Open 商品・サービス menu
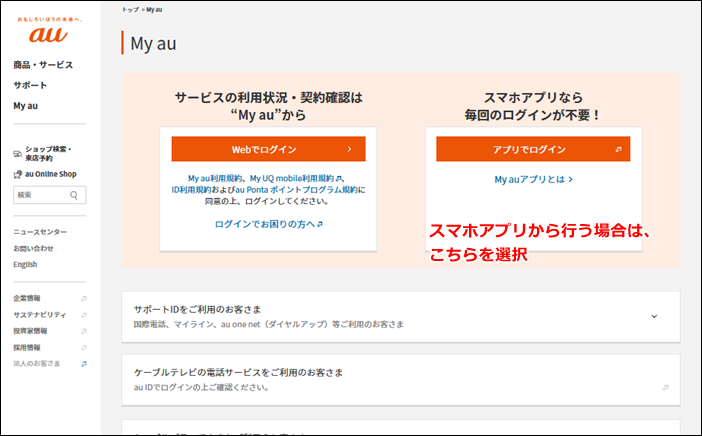Image resolution: width=702 pixels, height=436 pixels. [43, 65]
